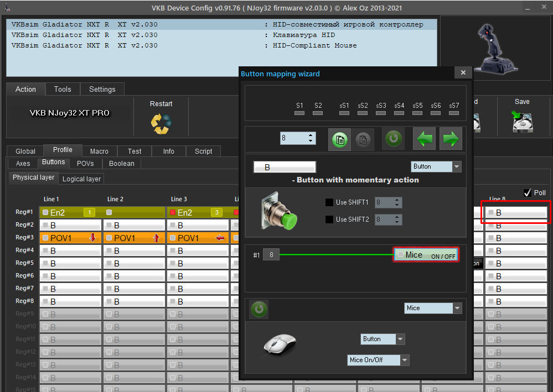This screenshot has height=392, width=553.
Task: Click the green refresh icon beside Mice dropdown
Action: (259, 309)
